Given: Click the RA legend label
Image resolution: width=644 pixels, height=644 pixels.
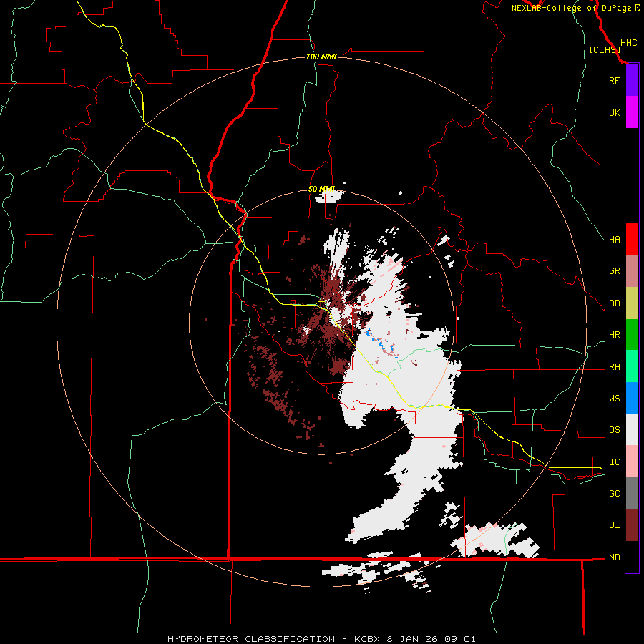Looking at the screenshot, I should point(614,367).
